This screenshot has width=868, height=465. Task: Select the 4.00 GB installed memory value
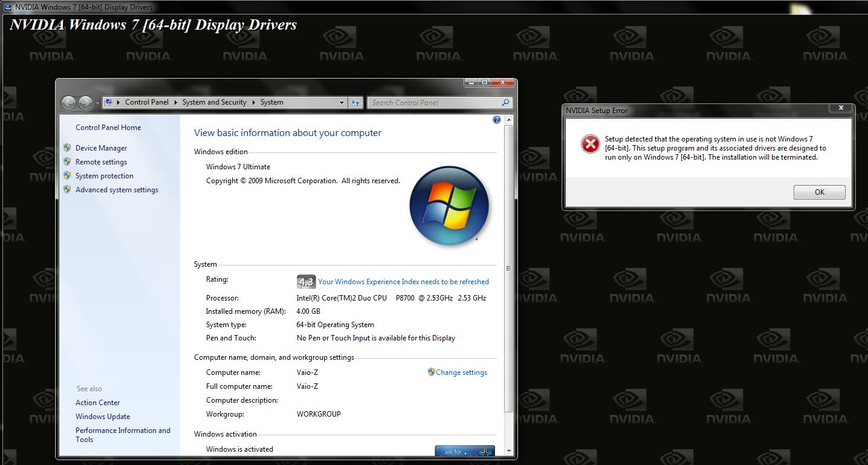pos(308,311)
